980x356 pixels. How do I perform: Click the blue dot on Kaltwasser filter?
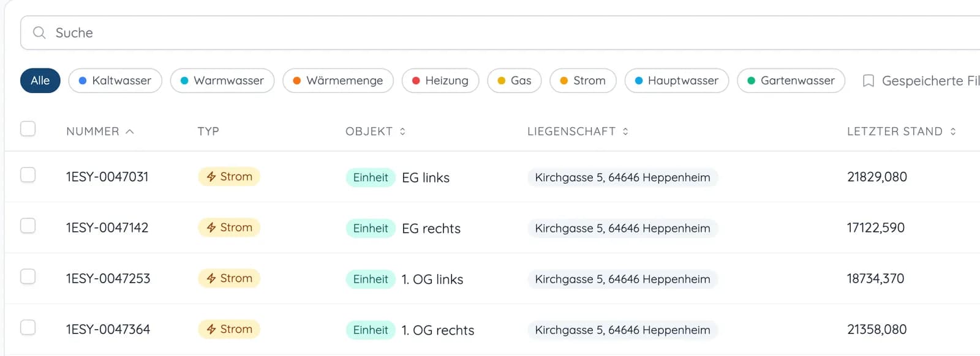[83, 81]
